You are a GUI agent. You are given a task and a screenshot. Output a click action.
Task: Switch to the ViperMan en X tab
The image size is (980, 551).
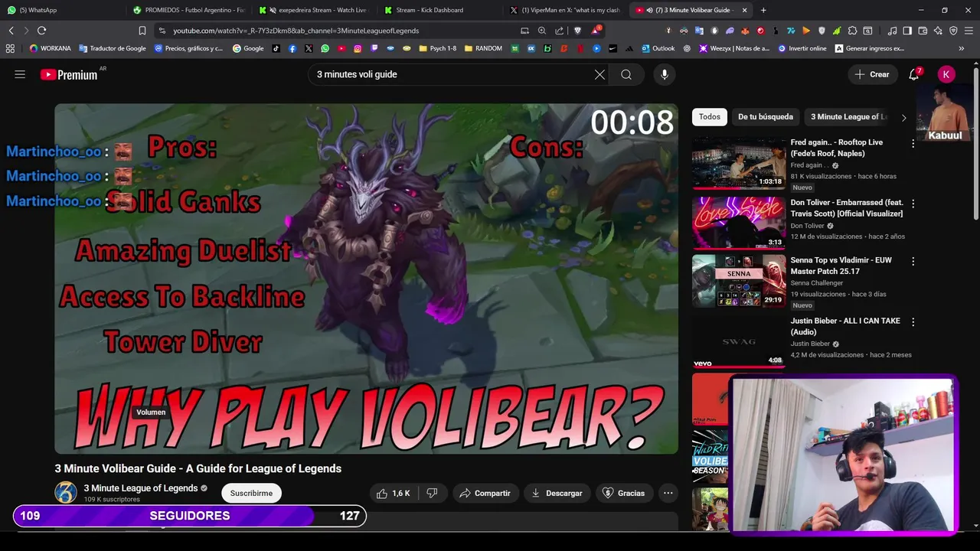coord(567,10)
